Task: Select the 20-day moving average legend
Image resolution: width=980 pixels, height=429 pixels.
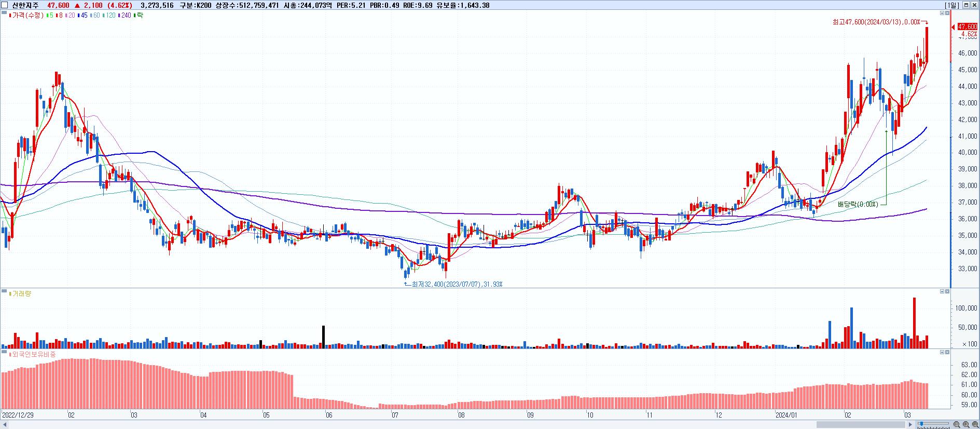Action: pos(70,16)
